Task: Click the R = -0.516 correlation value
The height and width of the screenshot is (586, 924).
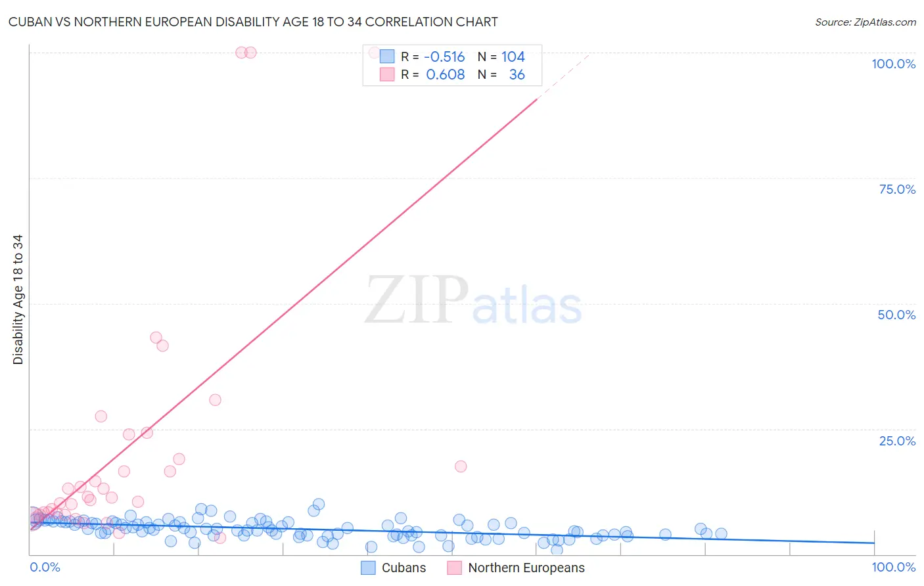Action: coord(432,56)
